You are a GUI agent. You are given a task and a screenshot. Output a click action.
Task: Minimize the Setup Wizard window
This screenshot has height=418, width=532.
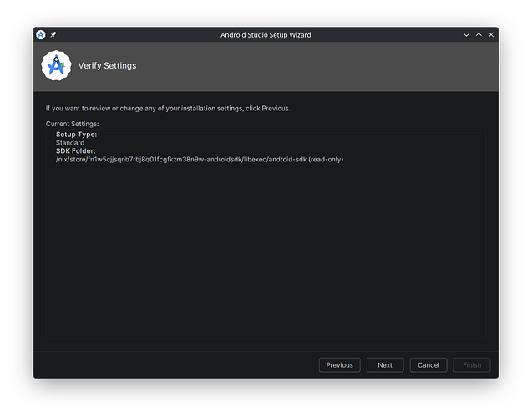466,34
